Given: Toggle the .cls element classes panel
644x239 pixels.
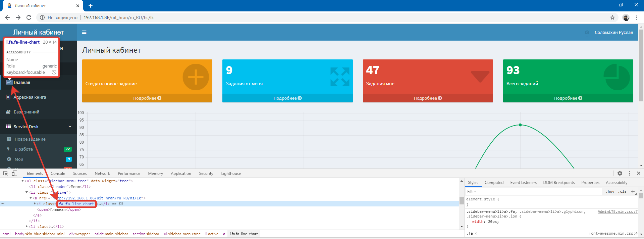Looking at the screenshot, I should [623, 191].
